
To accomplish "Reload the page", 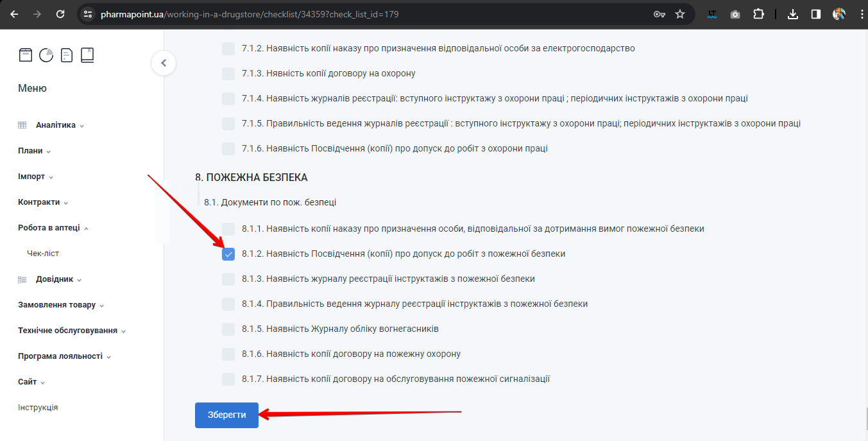I will [x=60, y=14].
